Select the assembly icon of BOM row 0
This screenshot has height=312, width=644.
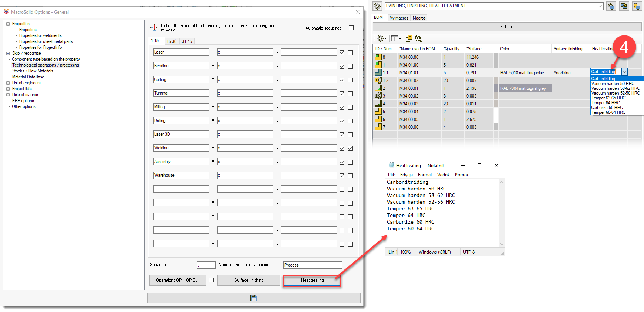tap(378, 57)
